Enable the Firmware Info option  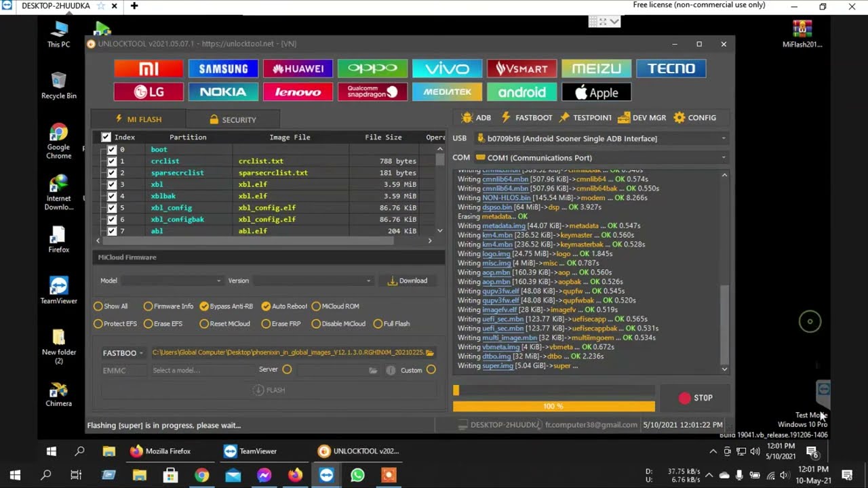coord(168,306)
